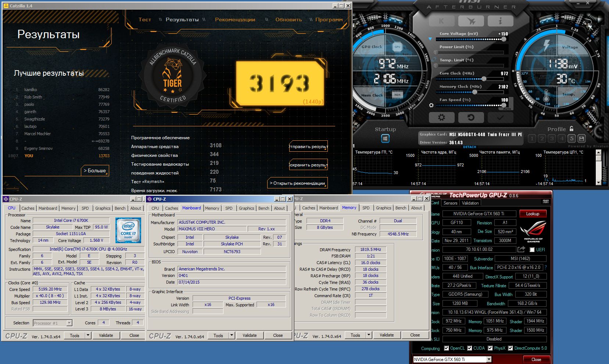
Task: Click the 'Rob Smith' leaderboard row
Action: (x=62, y=97)
